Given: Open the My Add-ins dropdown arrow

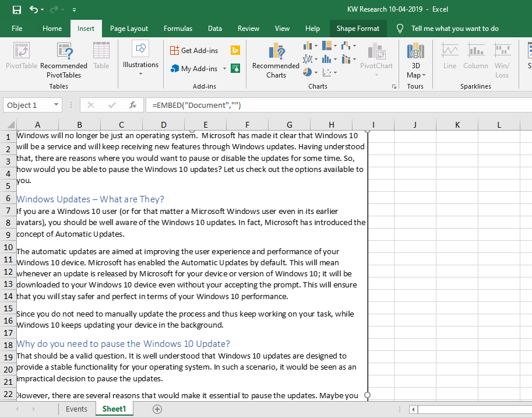Looking at the screenshot, I should pyautogui.click(x=224, y=69).
